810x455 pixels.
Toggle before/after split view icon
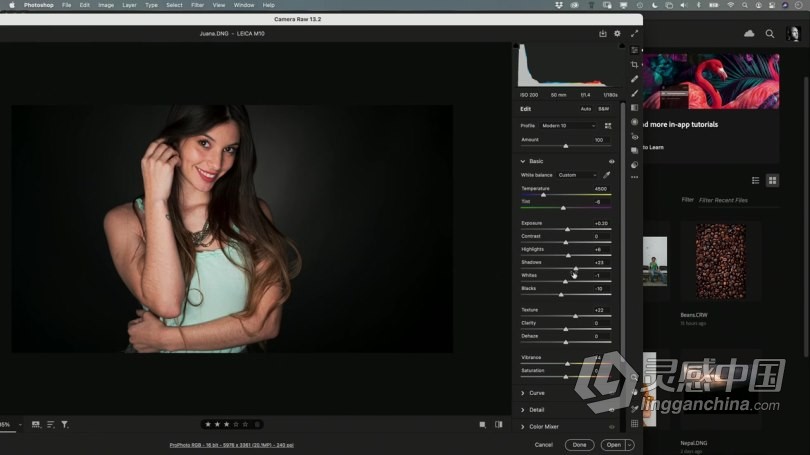498,424
